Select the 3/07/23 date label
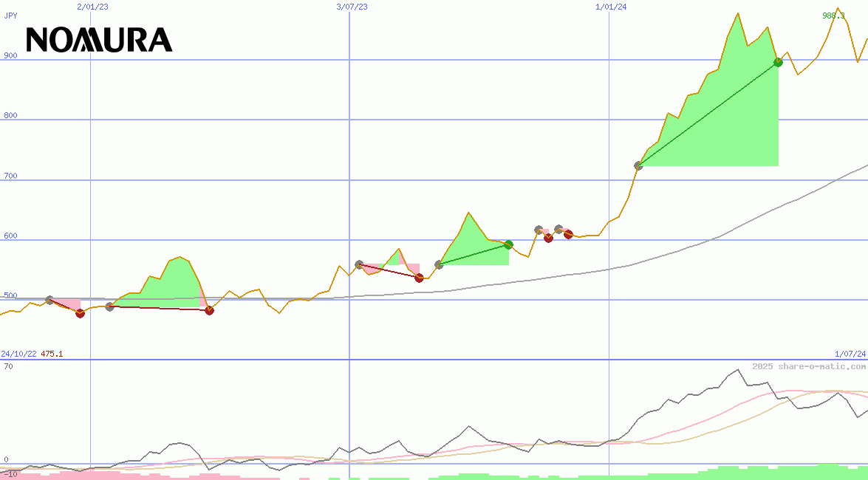868x480 pixels. [352, 7]
